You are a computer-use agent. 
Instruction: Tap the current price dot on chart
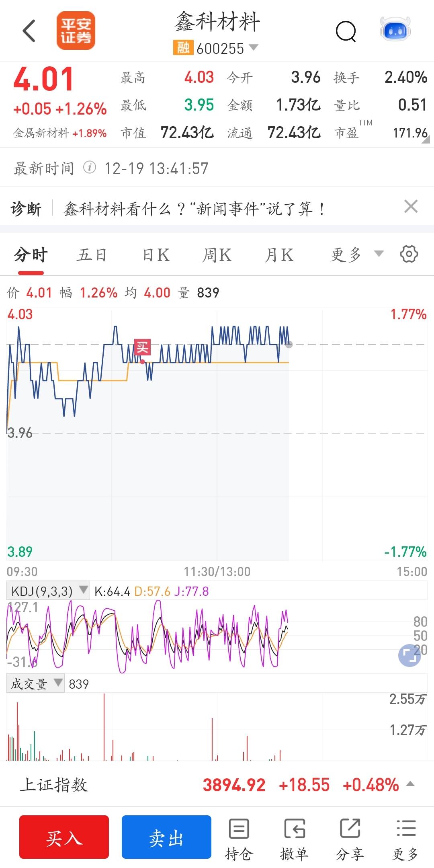289,345
